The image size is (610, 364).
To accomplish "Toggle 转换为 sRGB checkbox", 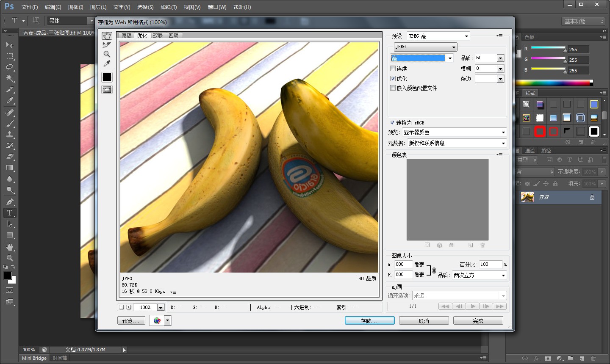I will point(392,123).
